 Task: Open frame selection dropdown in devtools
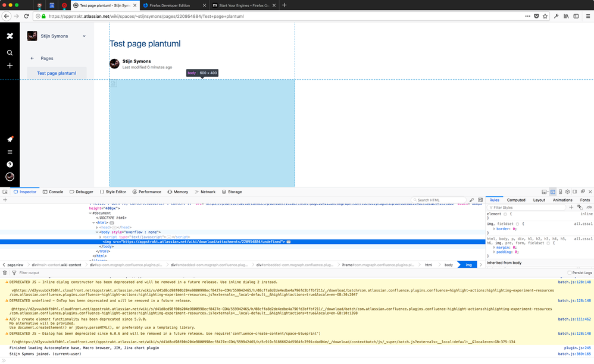point(545,192)
